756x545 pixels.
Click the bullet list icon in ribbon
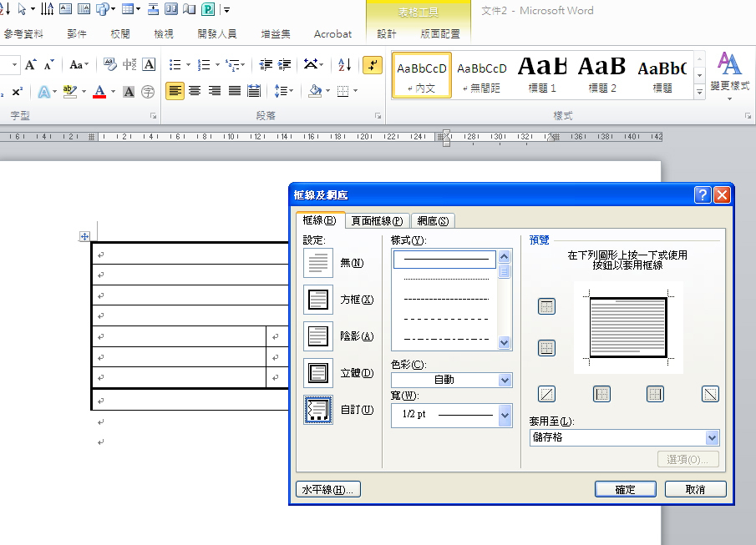[175, 64]
